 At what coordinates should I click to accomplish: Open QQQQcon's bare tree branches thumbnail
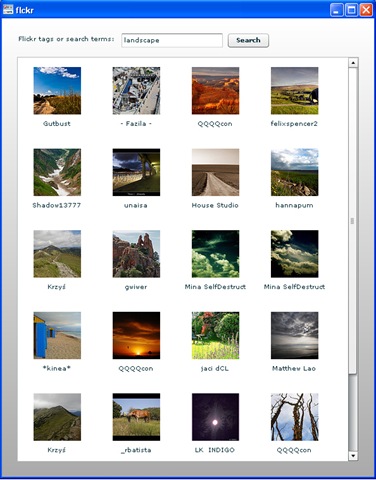294,417
